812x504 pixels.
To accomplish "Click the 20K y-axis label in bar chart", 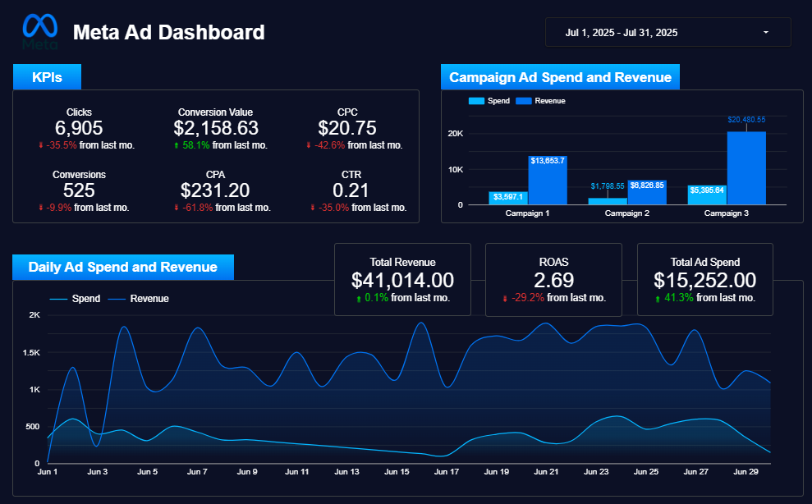I will tap(455, 134).
